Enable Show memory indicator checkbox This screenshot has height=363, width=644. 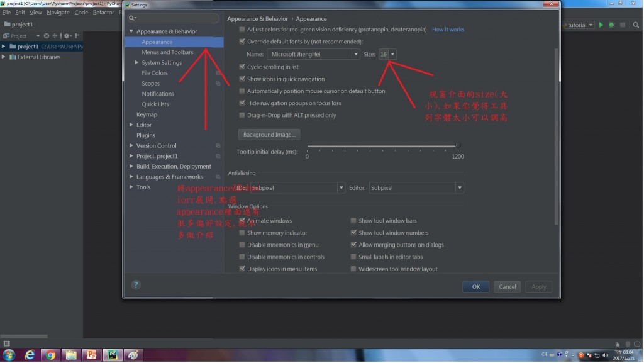tap(242, 233)
